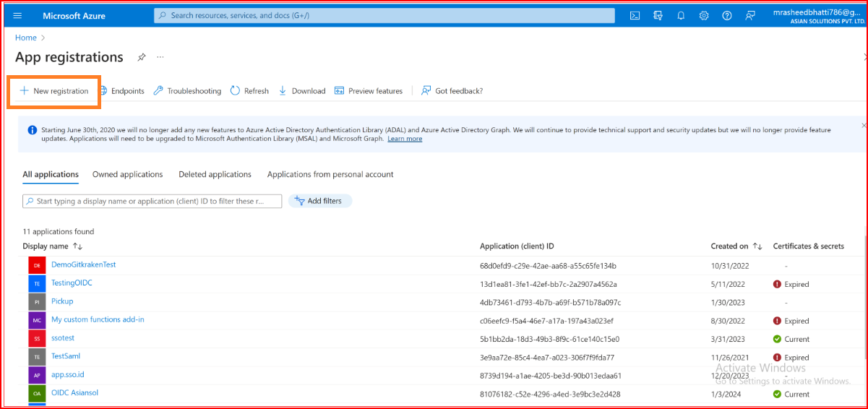Screen dimensions: 868x409
Task: Open the Directories and subscriptions filter icon
Action: tap(658, 15)
